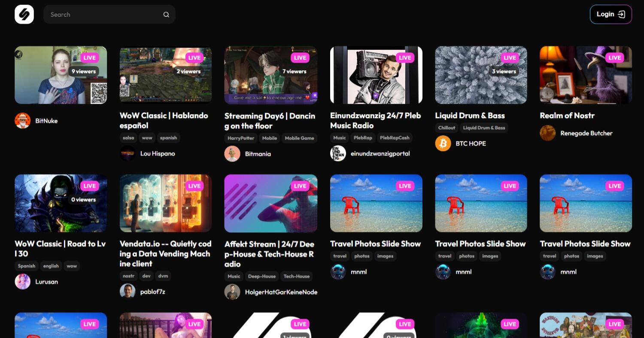Select the 'english' tag
This screenshot has height=338, width=644.
pyautogui.click(x=51, y=266)
